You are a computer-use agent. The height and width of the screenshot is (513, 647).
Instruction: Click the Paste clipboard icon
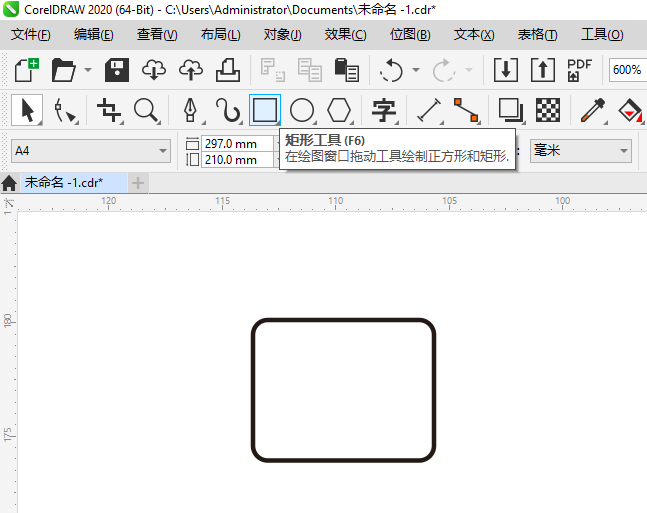point(346,70)
